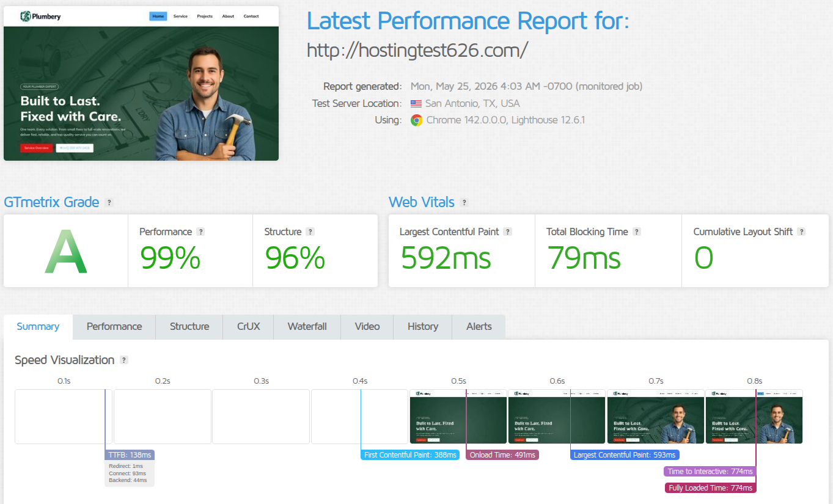Image resolution: width=833 pixels, height=504 pixels.
Task: Select Largest Contentful Paint 593ms marker
Action: click(625, 455)
